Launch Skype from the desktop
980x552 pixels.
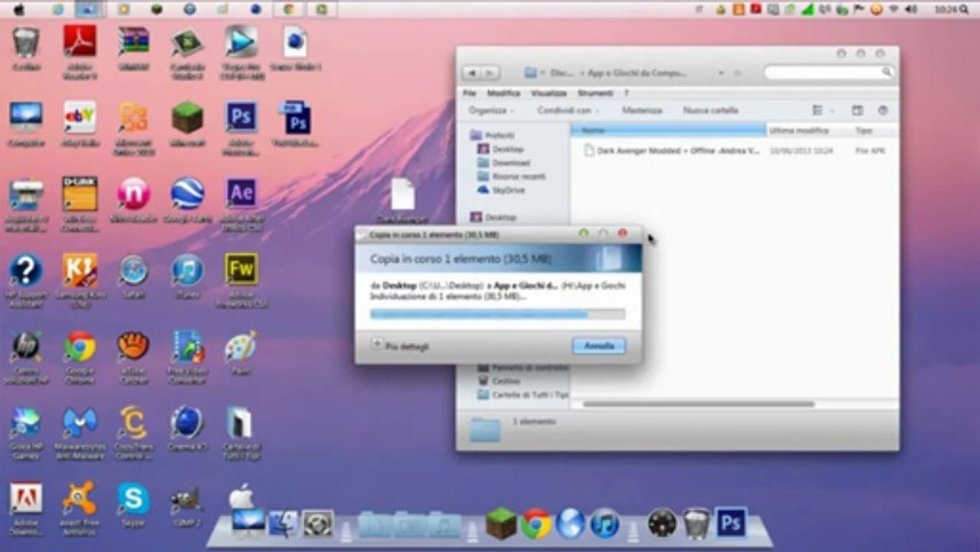[x=133, y=498]
